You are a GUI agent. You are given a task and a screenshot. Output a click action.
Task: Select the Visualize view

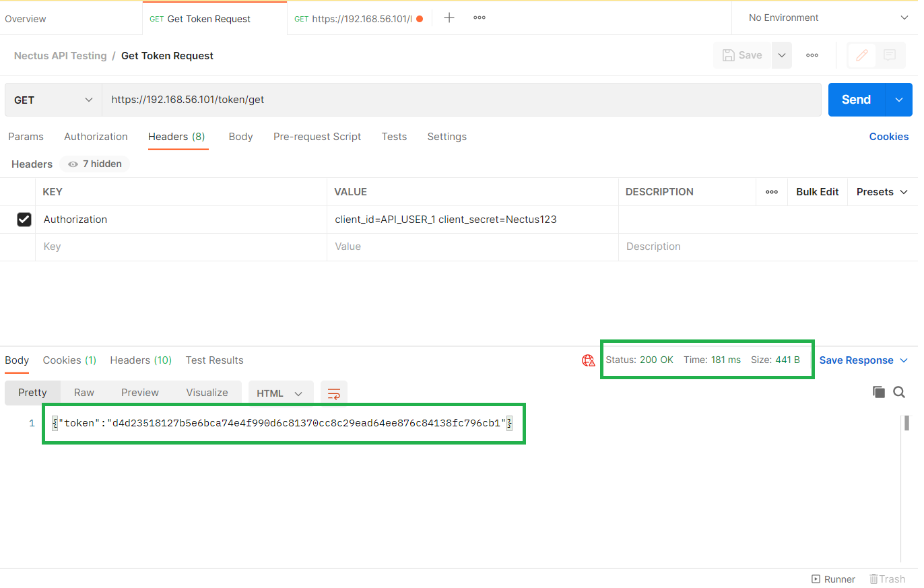coord(207,393)
